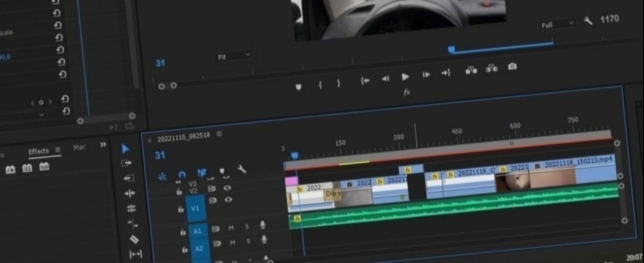Toggle V1 track targeting button

coord(195,208)
